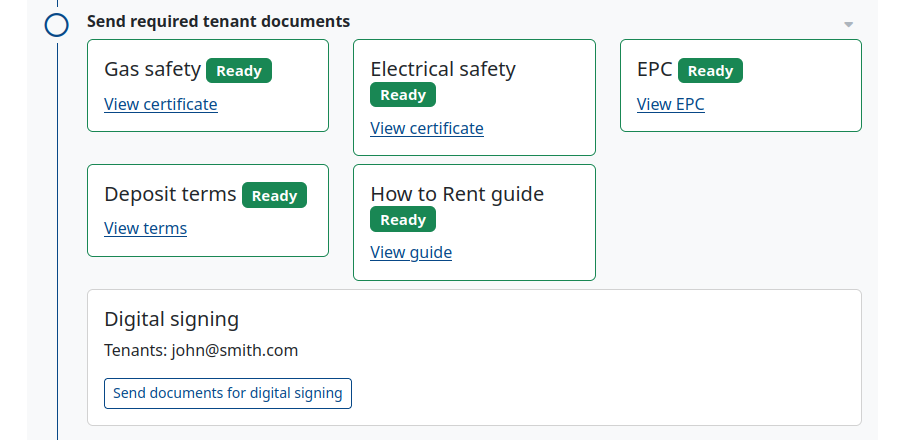Viewport: 902px width, 440px height.
Task: Click the Digital signing heading
Action: tap(171, 319)
